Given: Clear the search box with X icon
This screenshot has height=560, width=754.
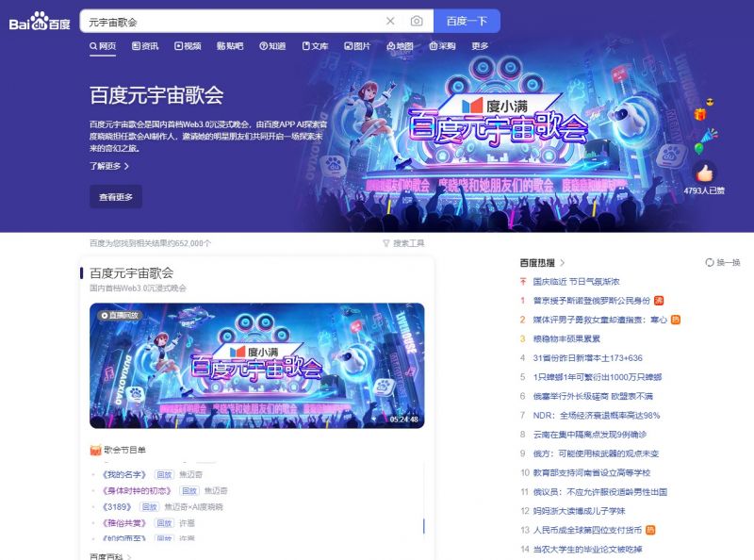Looking at the screenshot, I should coord(390,21).
